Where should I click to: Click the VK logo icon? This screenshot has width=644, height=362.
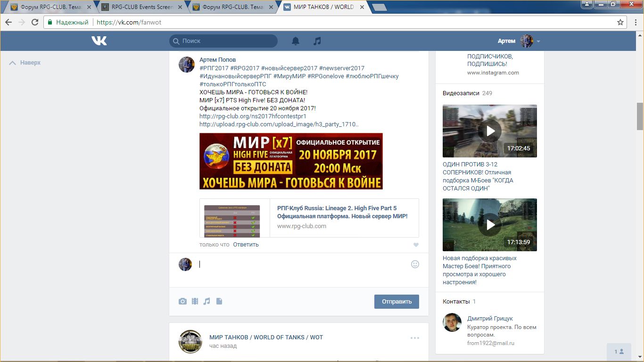pos(99,41)
